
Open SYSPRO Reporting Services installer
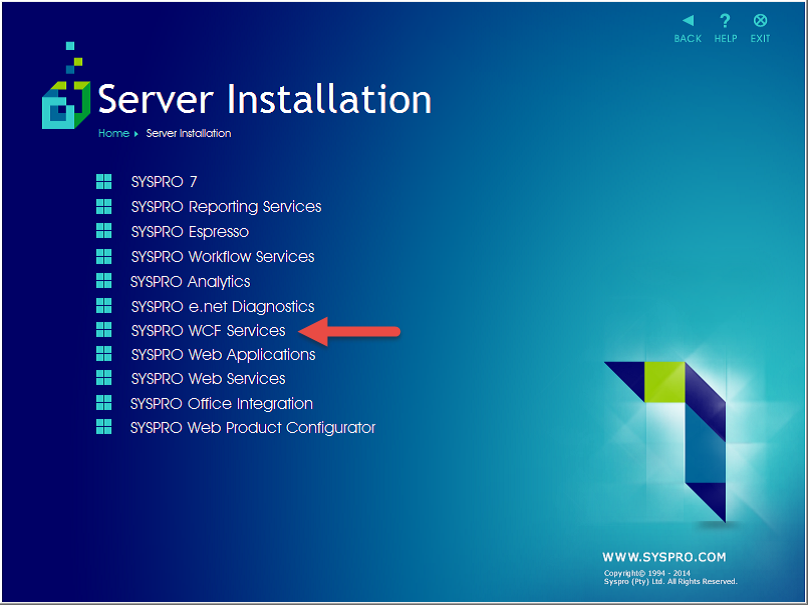tap(226, 207)
